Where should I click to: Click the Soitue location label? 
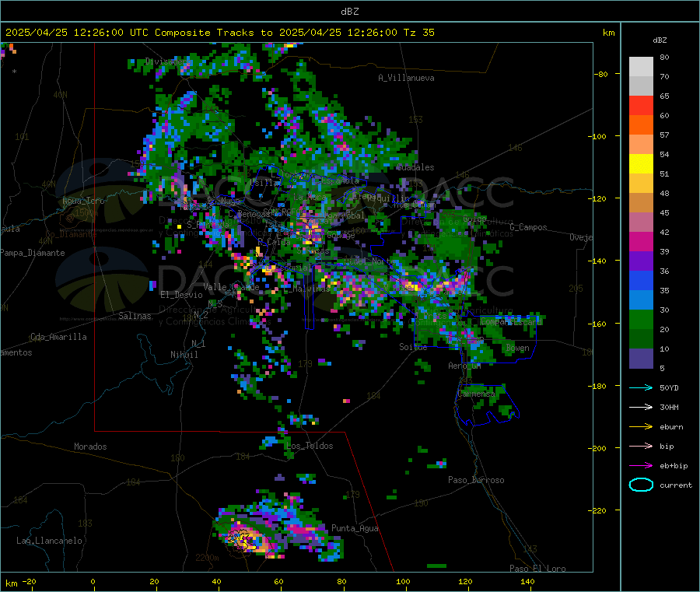(x=413, y=347)
